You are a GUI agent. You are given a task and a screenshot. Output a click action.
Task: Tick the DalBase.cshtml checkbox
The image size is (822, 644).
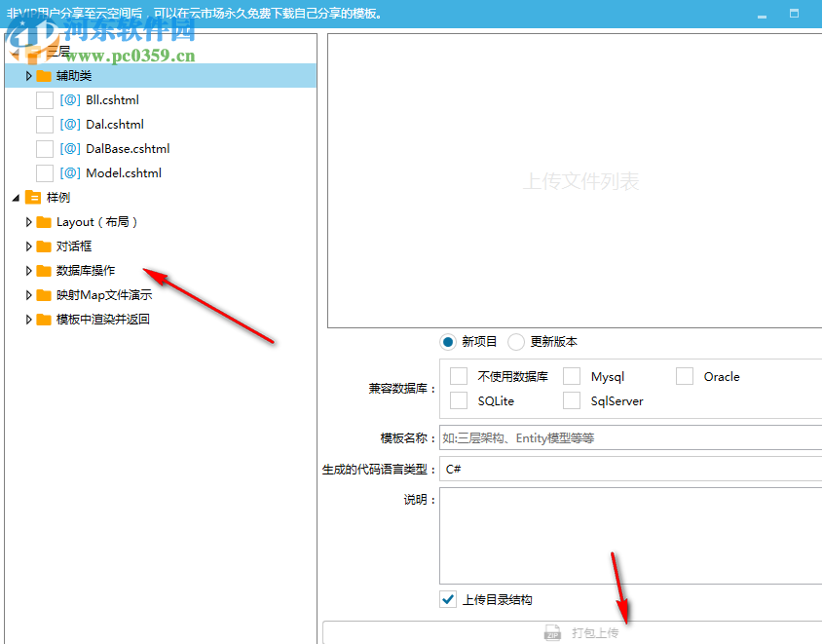(45, 149)
